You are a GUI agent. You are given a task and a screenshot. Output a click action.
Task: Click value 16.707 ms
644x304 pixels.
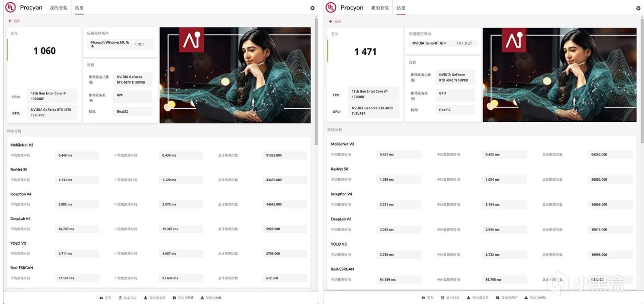tap(77, 229)
